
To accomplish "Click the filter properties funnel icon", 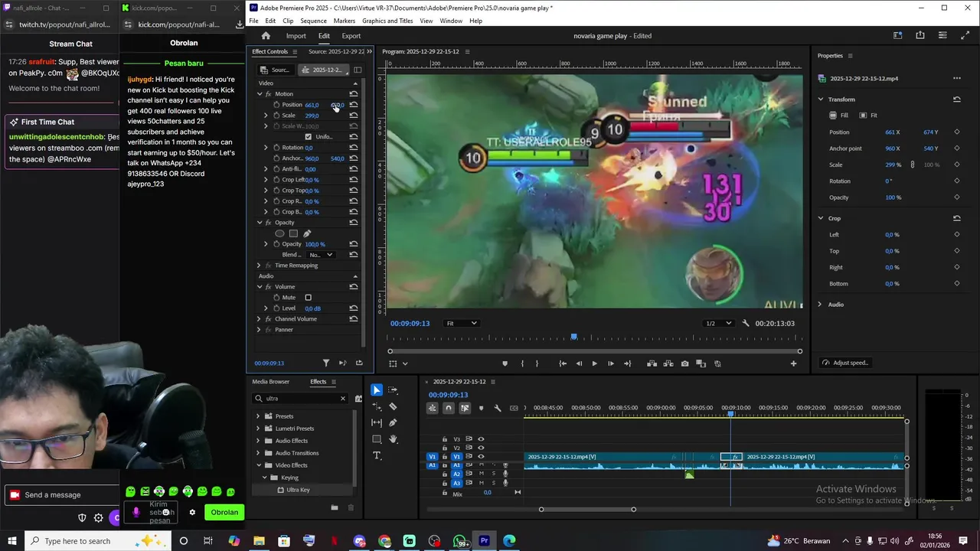I will tap(326, 363).
